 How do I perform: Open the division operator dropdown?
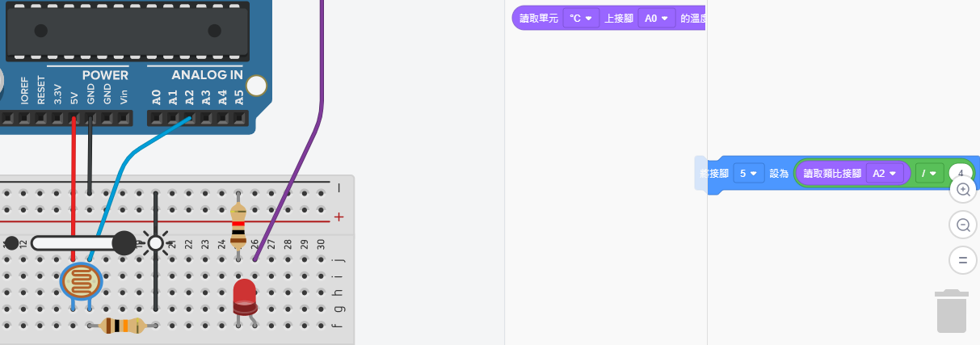(x=929, y=174)
